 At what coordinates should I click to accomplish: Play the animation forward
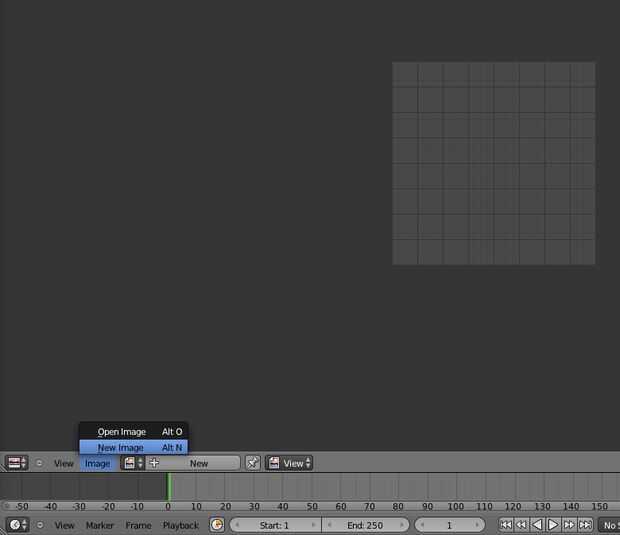553,525
